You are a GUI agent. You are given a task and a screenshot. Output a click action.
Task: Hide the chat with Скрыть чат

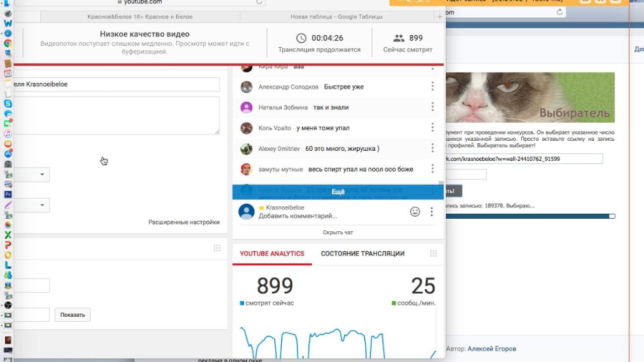338,232
